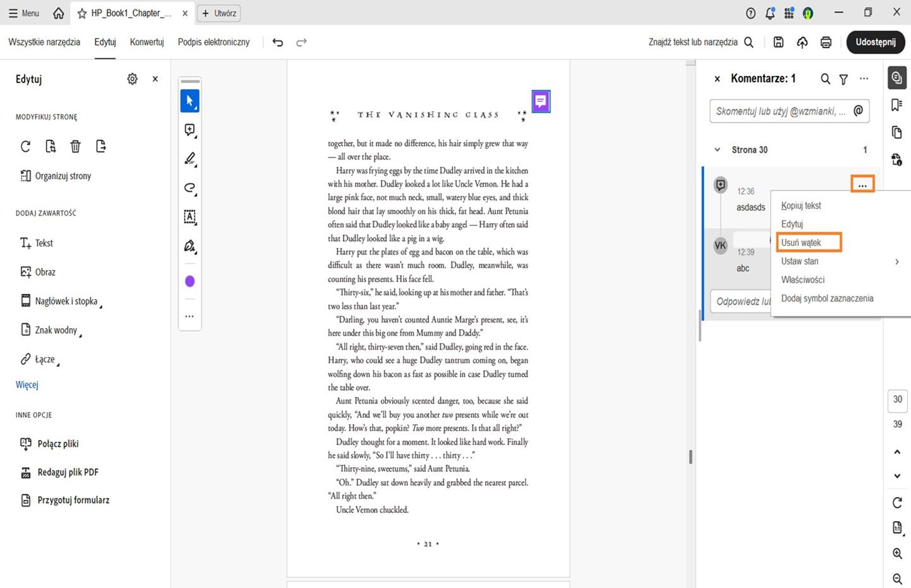The height and width of the screenshot is (588, 911).
Task: Pick the highlighter pen tool
Action: [x=190, y=159]
